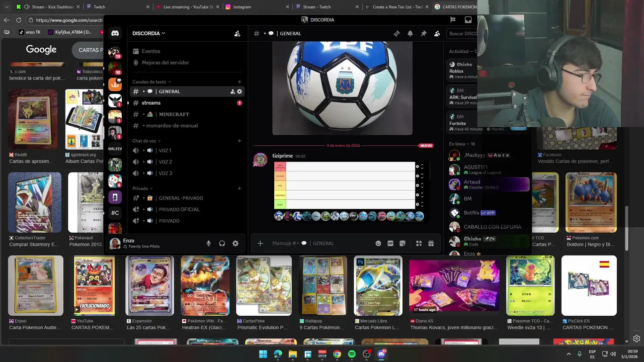Collapse Privado category
This screenshot has height=362, width=644.
pyautogui.click(x=142, y=189)
